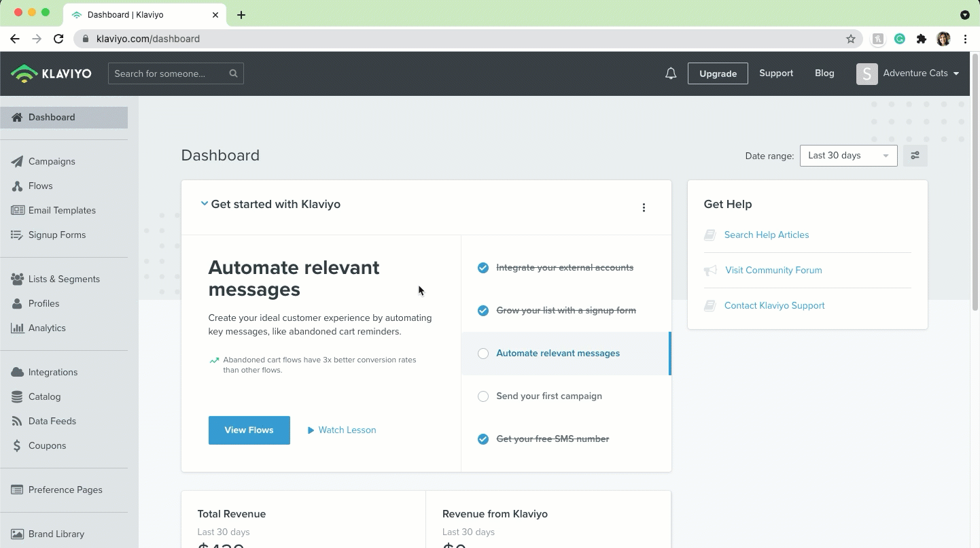Click the Data Feeds RSS icon
This screenshot has width=980, height=548.
point(18,421)
